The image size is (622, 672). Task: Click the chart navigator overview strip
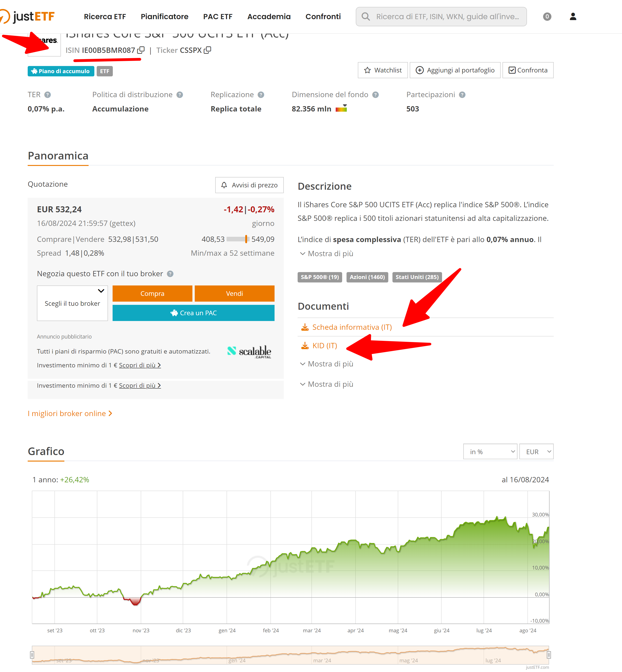pyautogui.click(x=290, y=655)
